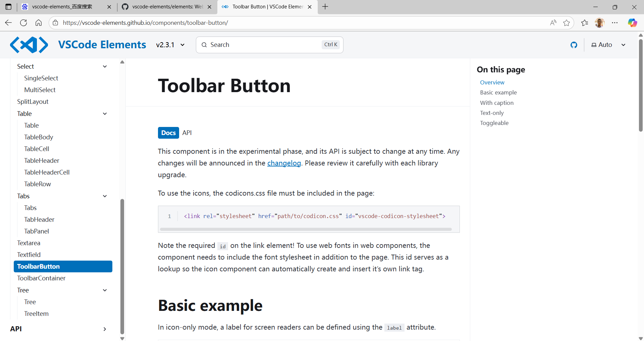The height and width of the screenshot is (341, 644).
Task: Collapse the Tabs sidebar group
Action: point(105,196)
